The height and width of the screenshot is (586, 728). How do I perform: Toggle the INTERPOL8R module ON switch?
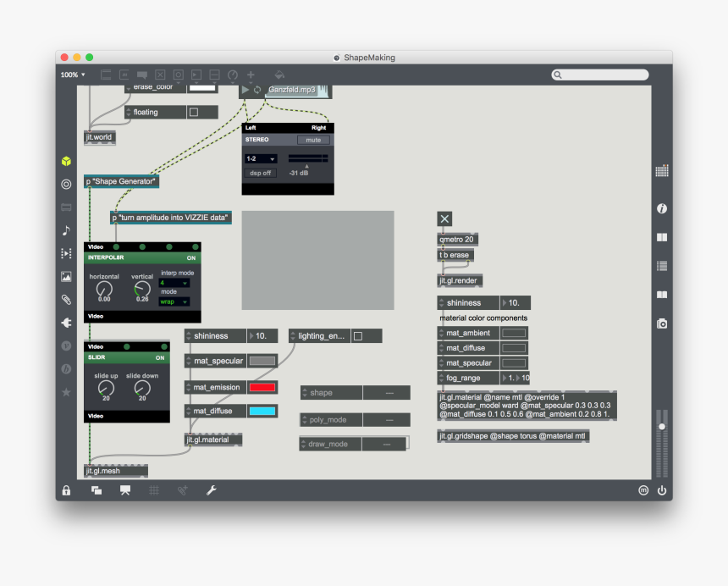(191, 257)
